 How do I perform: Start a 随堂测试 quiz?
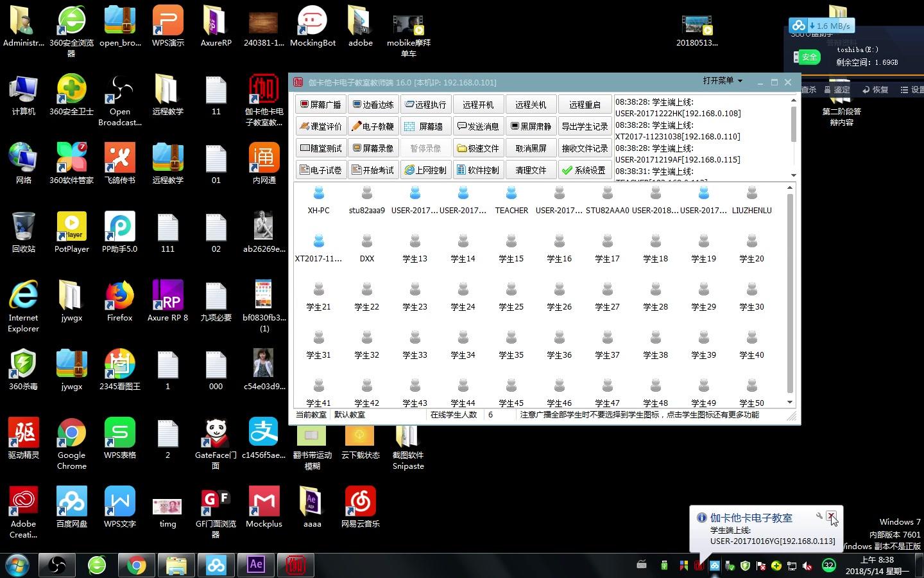[x=321, y=148]
